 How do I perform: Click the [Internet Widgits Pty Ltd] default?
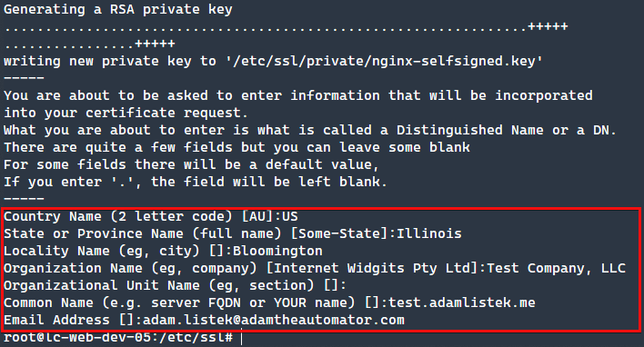[x=373, y=268]
